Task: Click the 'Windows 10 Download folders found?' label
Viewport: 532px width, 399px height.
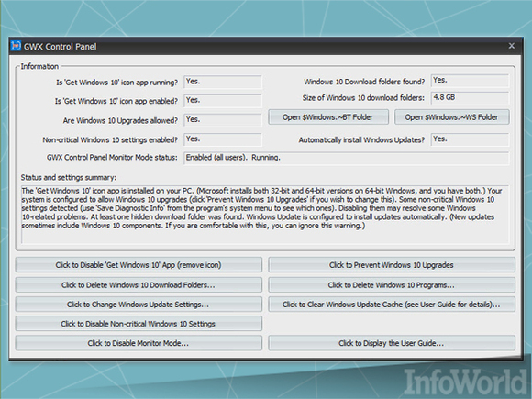Action: [364, 82]
